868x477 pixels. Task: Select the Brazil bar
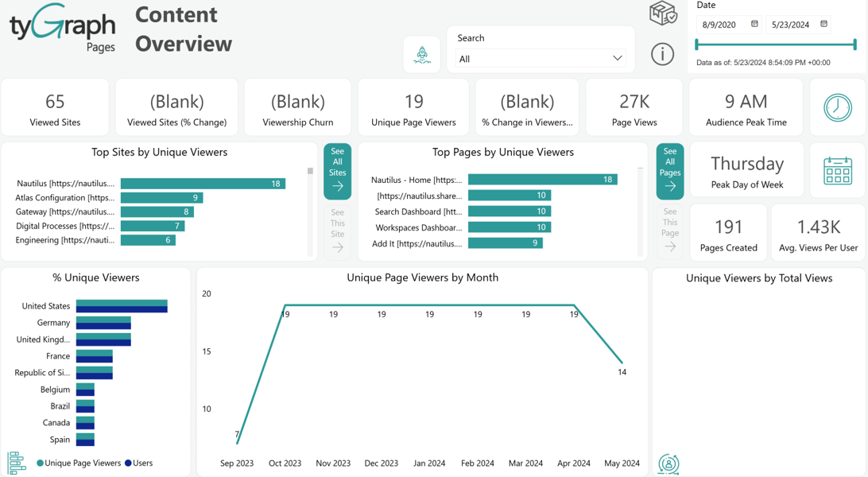pos(85,406)
